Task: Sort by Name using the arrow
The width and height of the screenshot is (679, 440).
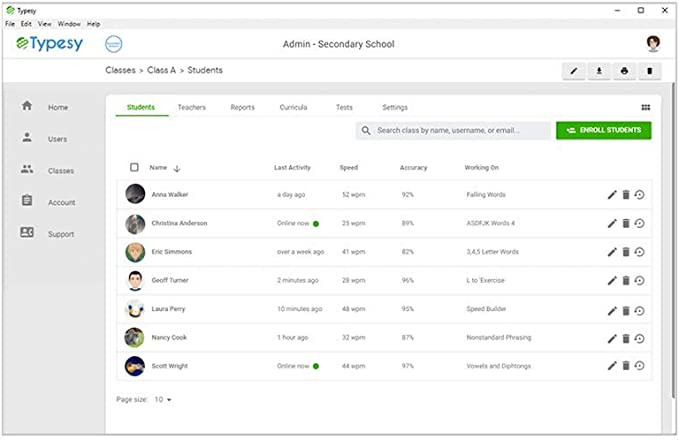Action: [177, 168]
